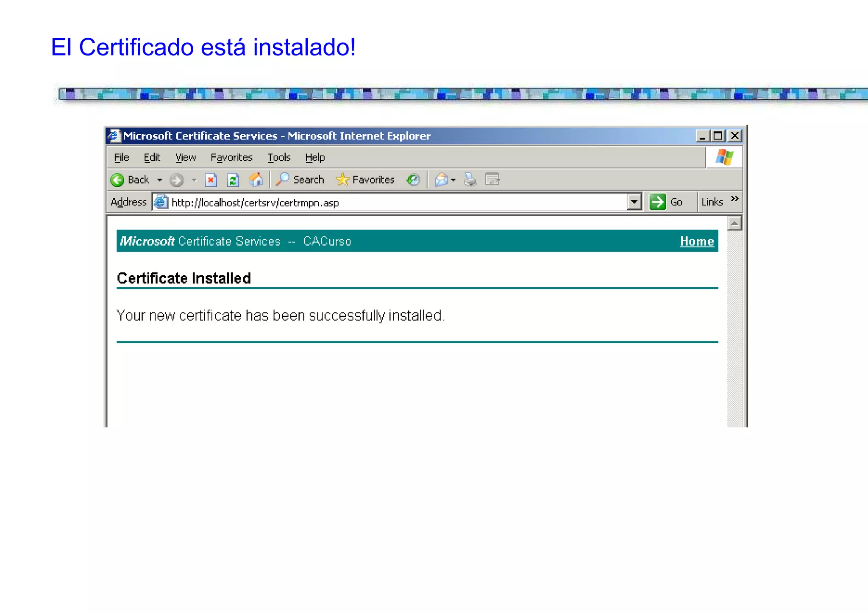Click the Links toolbar label
The height and width of the screenshot is (613, 868).
[712, 202]
